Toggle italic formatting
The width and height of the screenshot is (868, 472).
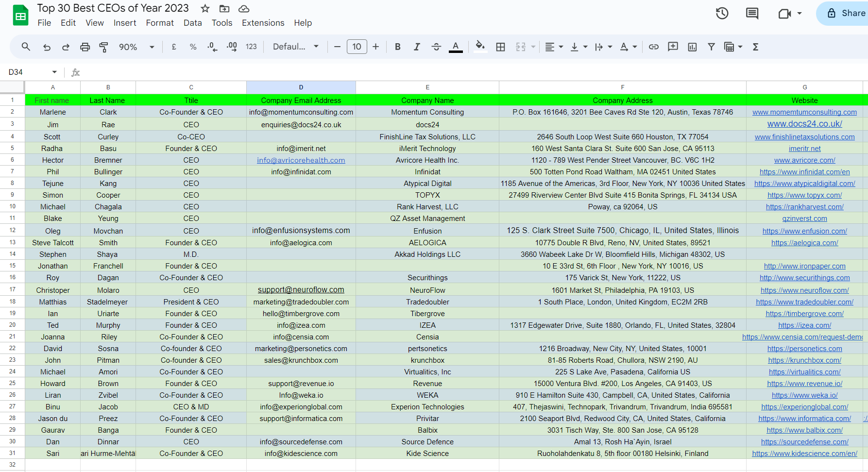point(417,47)
